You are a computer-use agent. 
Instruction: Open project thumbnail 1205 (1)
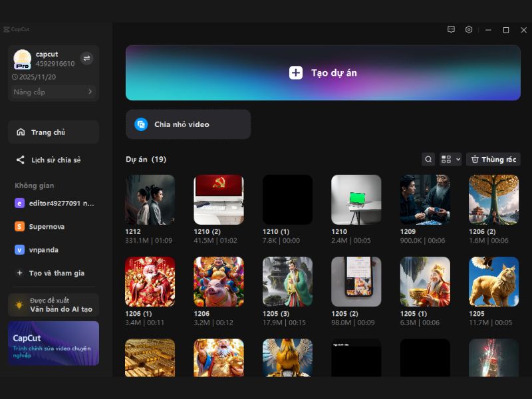coord(425,281)
